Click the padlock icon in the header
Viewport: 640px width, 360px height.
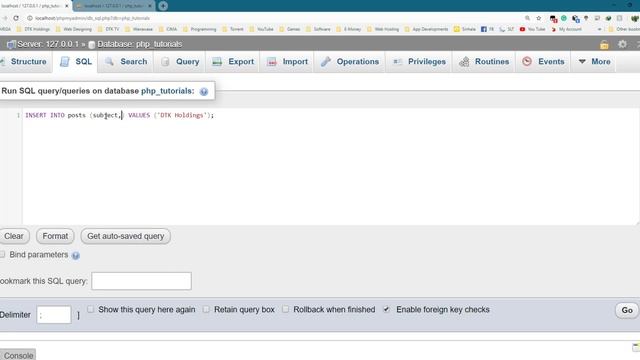(x=604, y=44)
